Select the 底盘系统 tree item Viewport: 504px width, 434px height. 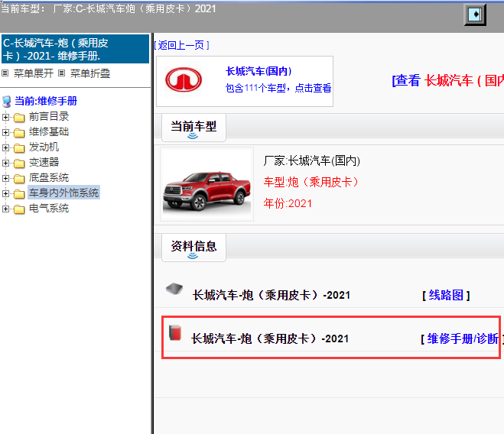(x=49, y=177)
